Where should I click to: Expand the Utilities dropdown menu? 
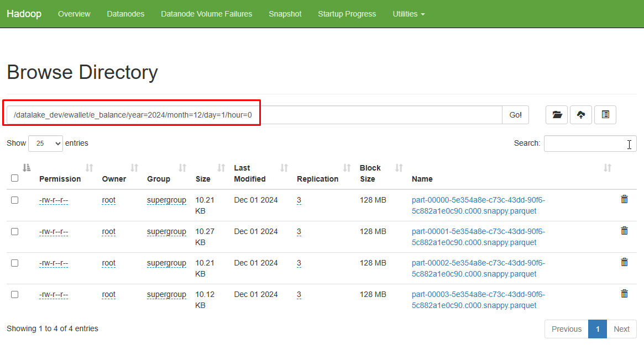(409, 14)
